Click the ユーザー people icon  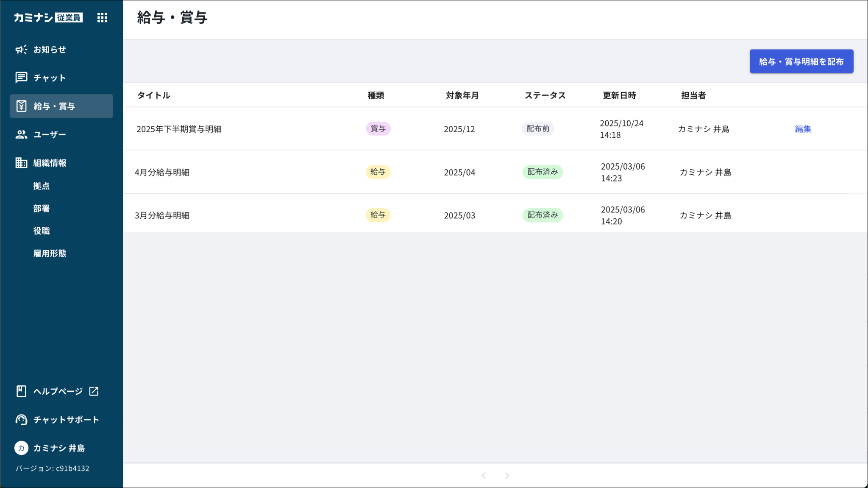click(21, 134)
